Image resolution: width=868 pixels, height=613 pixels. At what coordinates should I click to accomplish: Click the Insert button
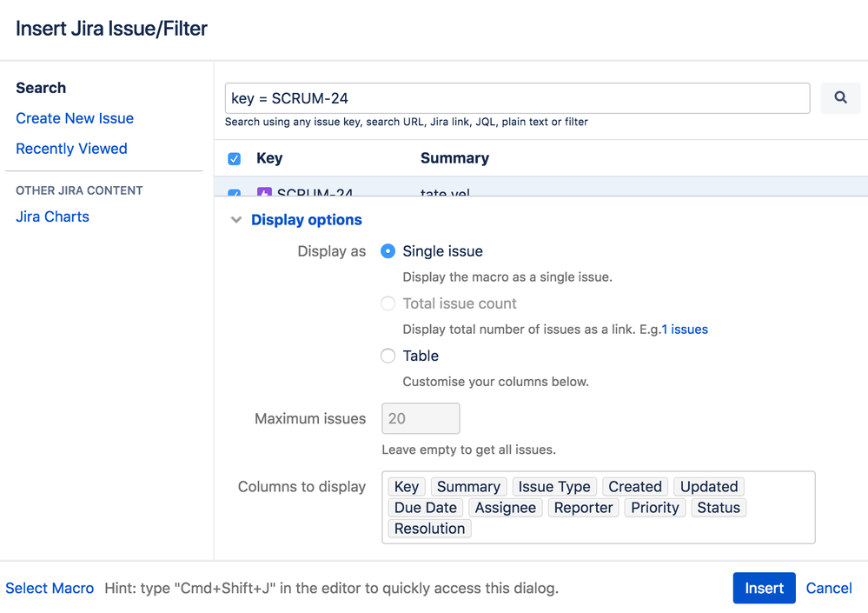[x=764, y=588]
